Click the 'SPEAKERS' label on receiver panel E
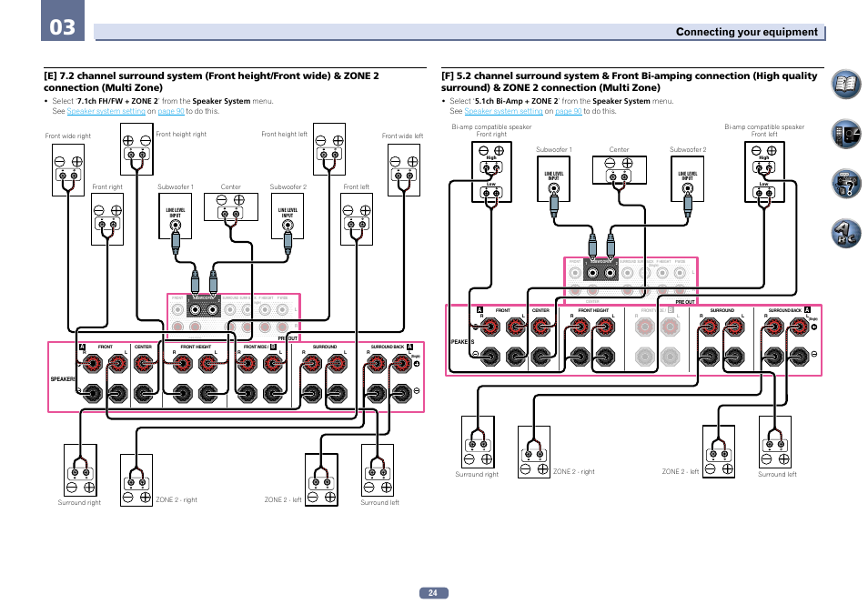Viewport: 868px width, 614px height. coord(63,379)
